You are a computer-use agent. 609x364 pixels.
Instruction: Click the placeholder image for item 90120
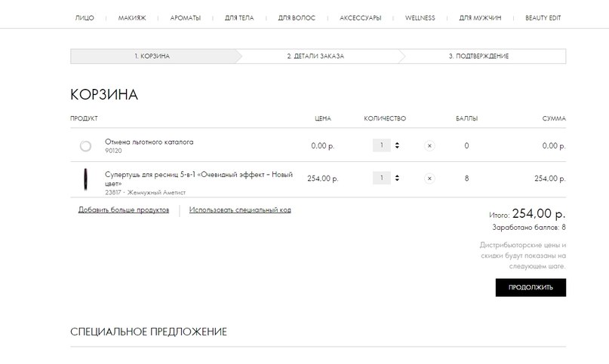85,146
